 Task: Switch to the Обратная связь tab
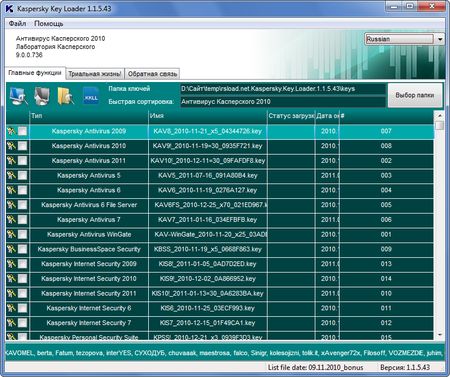pyautogui.click(x=152, y=74)
